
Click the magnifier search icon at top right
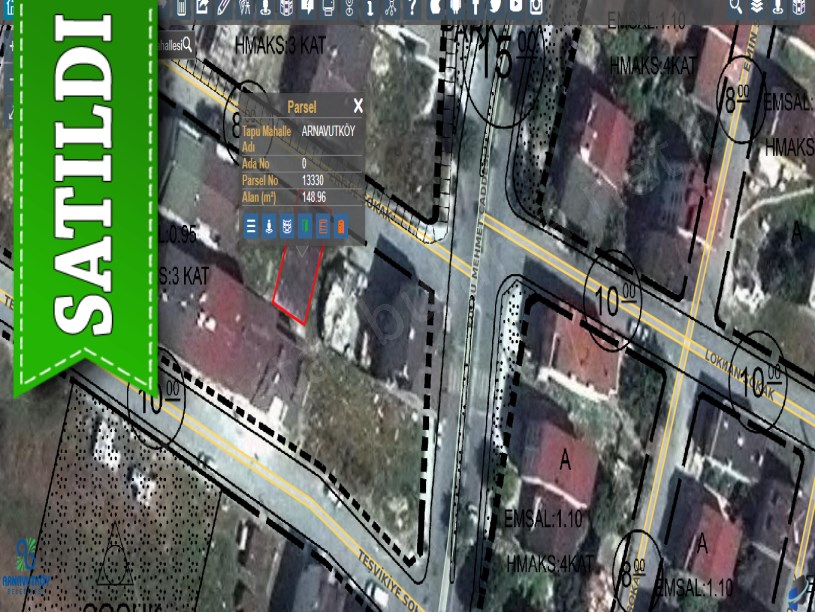point(736,7)
